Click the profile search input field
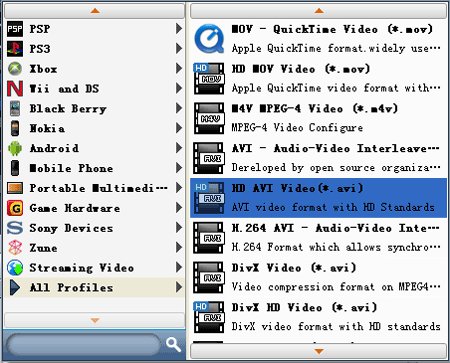This screenshot has width=450, height=363. point(83,345)
